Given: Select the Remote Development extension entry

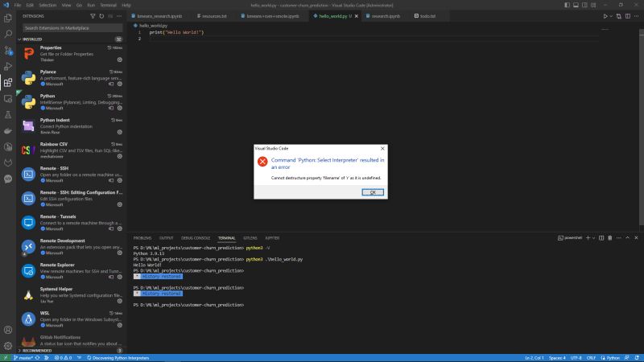Looking at the screenshot, I should (x=71, y=247).
